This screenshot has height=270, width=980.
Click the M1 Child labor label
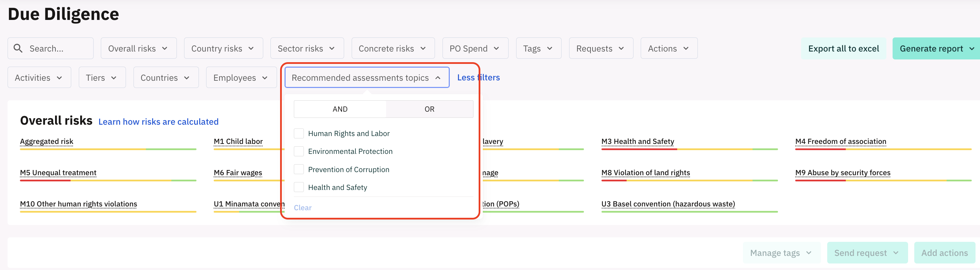click(x=238, y=141)
